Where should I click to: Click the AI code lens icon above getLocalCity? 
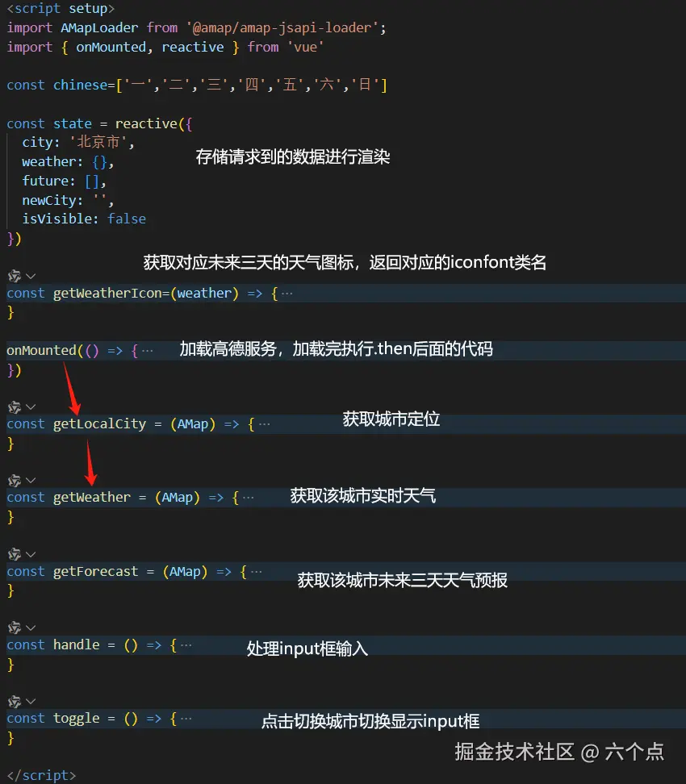[x=15, y=407]
